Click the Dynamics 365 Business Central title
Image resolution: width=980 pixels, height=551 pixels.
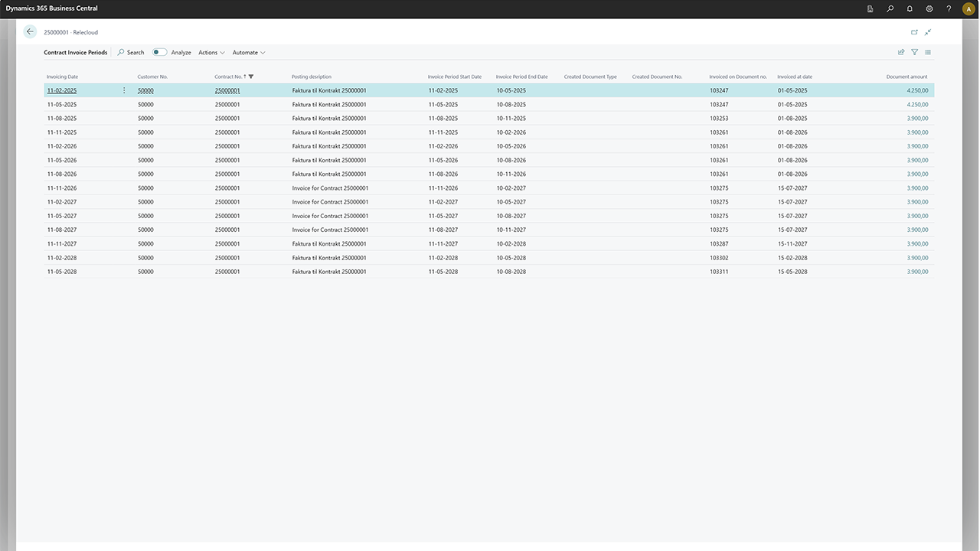click(52, 8)
